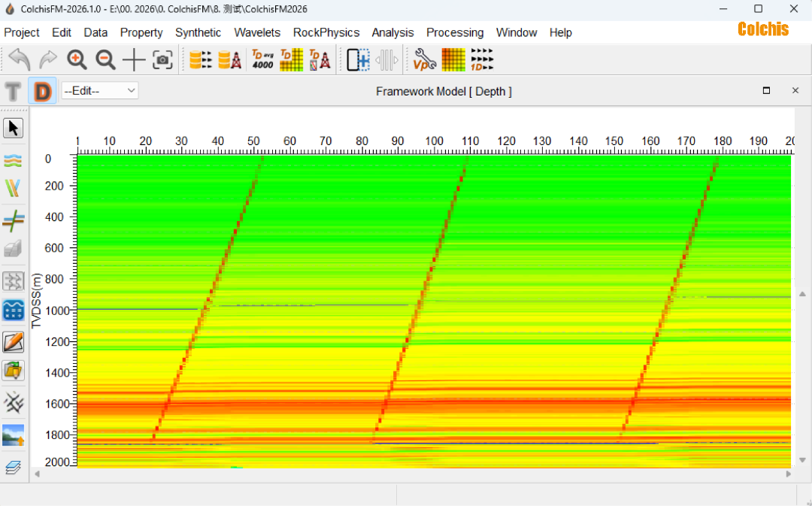Open the Analysis menu
Screen dimensions: 812x506
click(392, 32)
